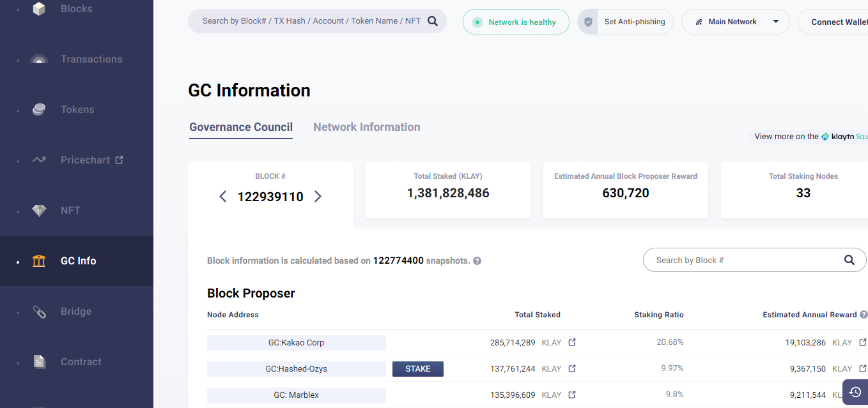Open the Transactions section icon

pos(39,59)
